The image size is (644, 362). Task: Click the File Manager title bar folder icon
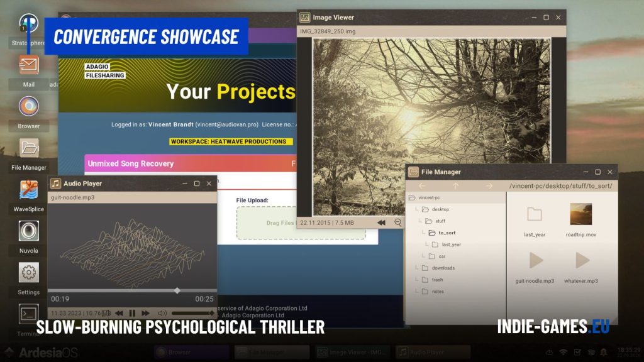pyautogui.click(x=413, y=172)
